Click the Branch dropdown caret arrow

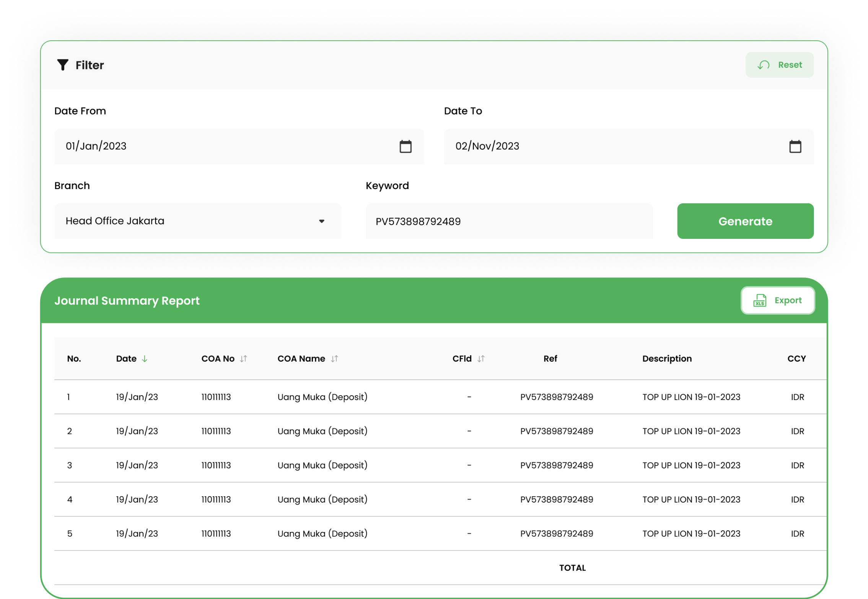[x=321, y=221]
